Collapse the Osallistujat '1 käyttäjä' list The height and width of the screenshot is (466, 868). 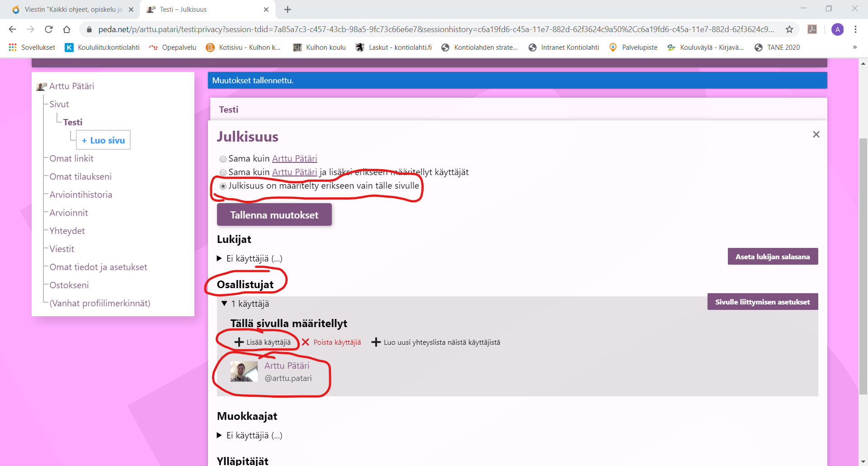[x=224, y=304]
